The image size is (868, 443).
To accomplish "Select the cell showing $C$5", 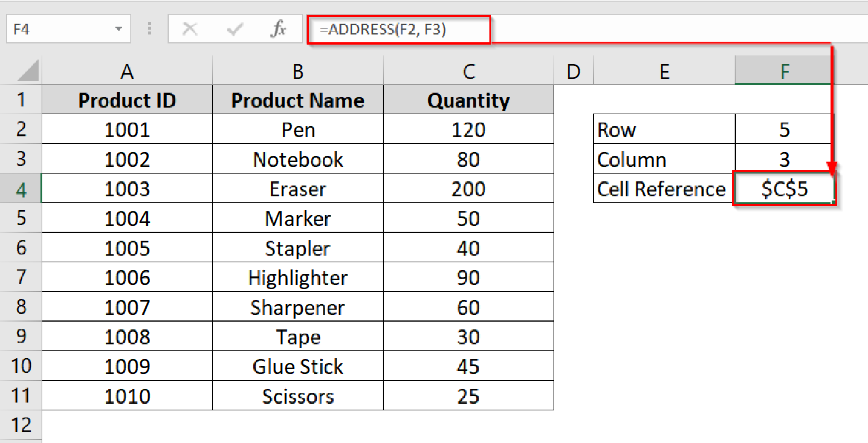I will pyautogui.click(x=783, y=189).
